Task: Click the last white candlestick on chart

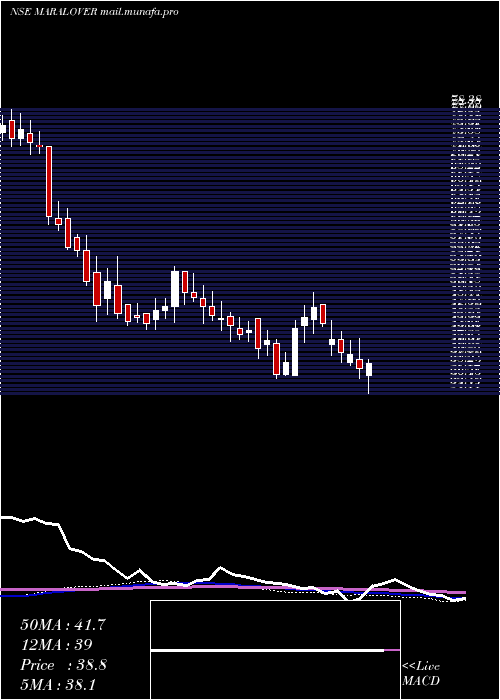Action: tap(369, 369)
